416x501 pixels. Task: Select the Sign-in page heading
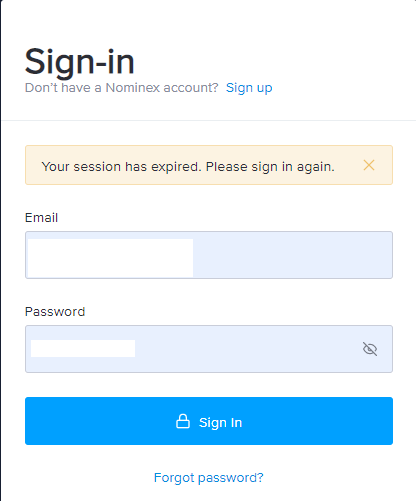(x=80, y=62)
